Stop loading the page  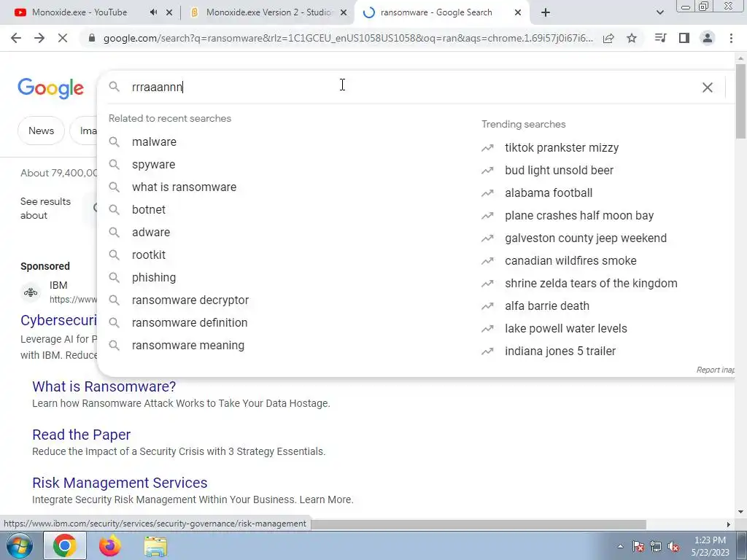coord(63,38)
